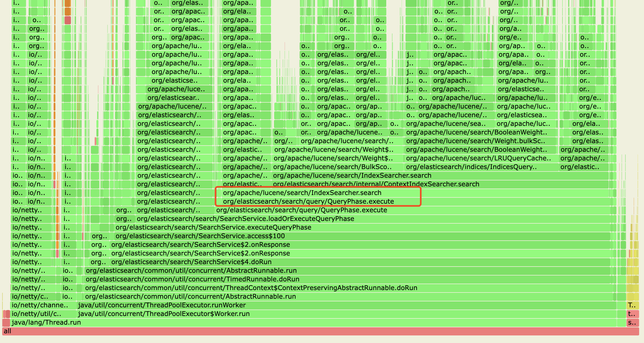This screenshot has width=644, height=343.
Task: Zoom into ThreadPoolExecutor$Worker.run frame
Action: (346, 314)
